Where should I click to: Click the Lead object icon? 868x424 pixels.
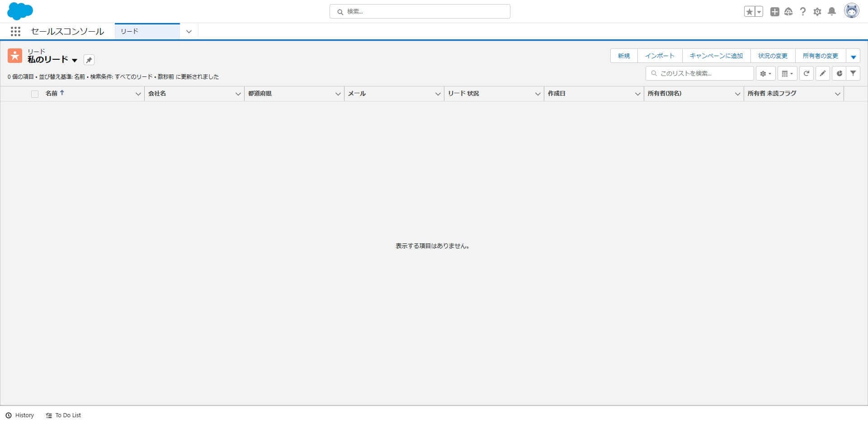15,56
